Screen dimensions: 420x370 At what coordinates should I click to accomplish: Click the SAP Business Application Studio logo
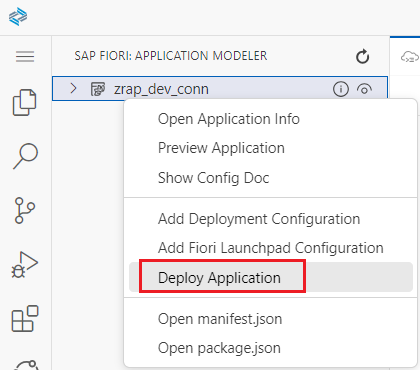18,17
